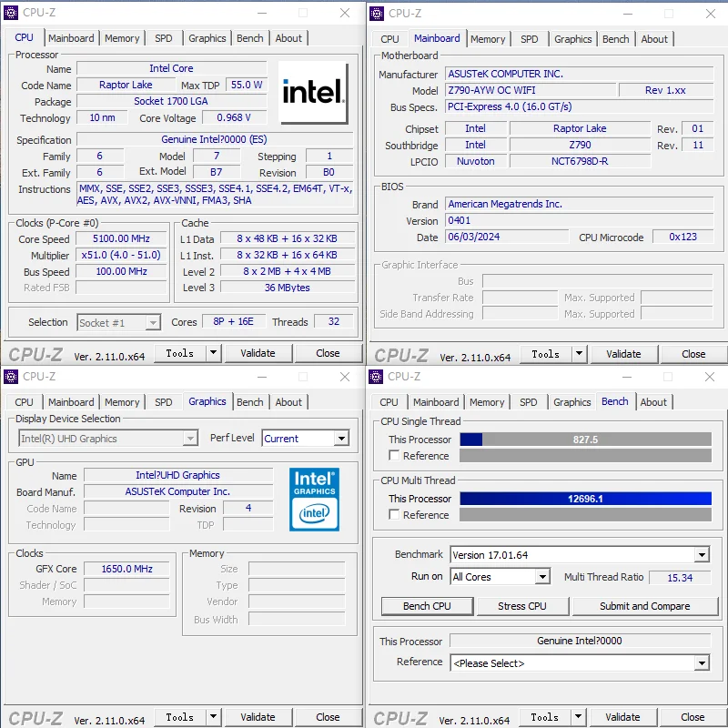Switch to CPU tab in the Bench window
This screenshot has width=728, height=728.
tap(389, 402)
